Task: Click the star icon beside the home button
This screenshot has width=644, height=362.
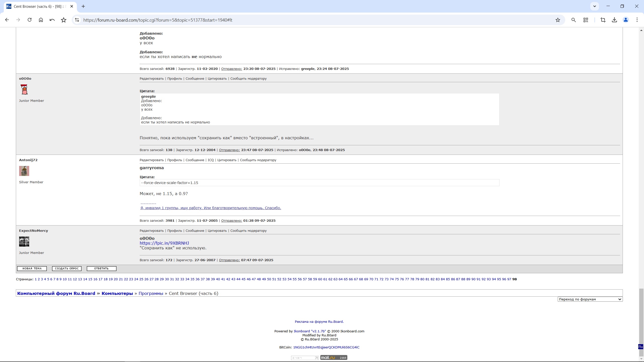Action: (64, 20)
